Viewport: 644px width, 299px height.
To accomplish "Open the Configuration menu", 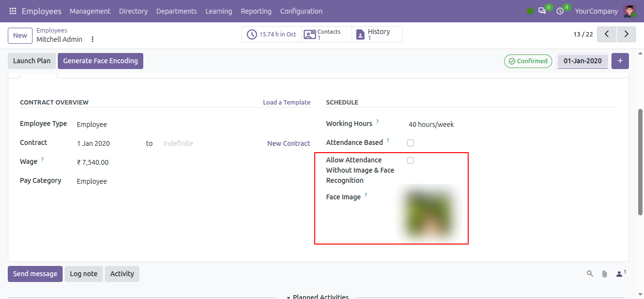I will click(301, 11).
